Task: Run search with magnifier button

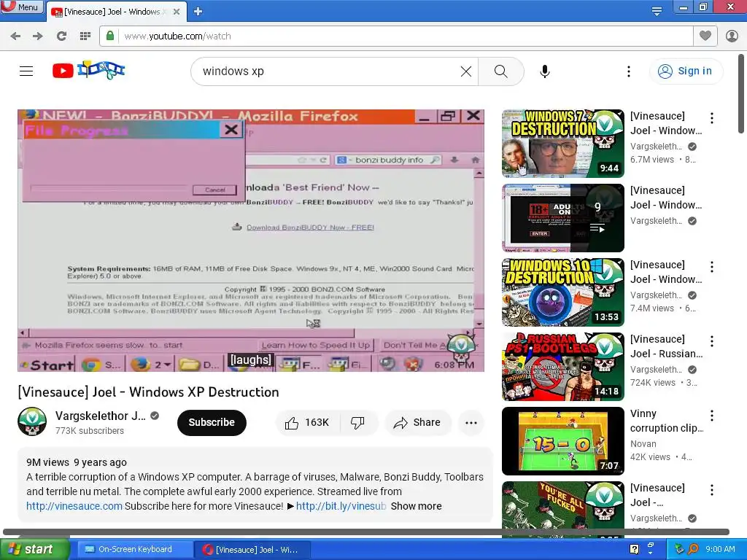Action: (500, 71)
